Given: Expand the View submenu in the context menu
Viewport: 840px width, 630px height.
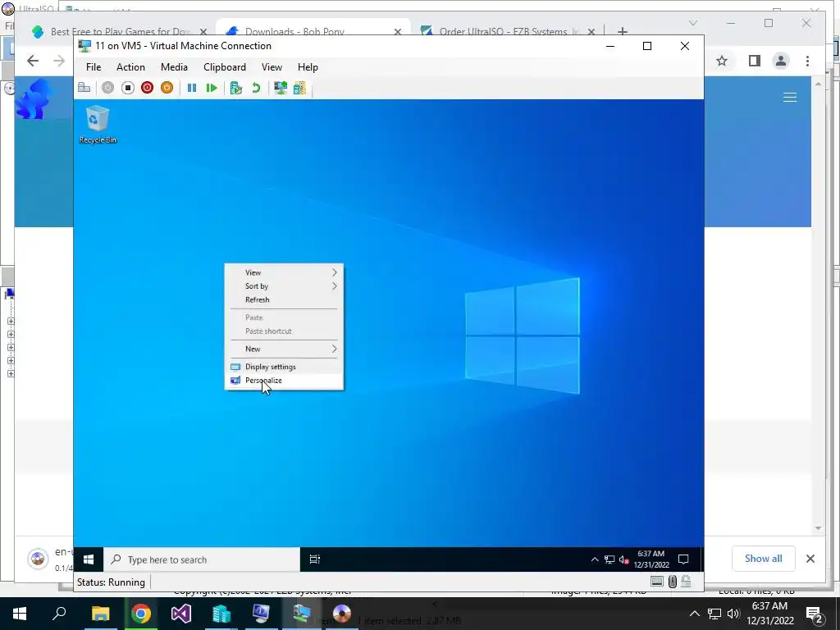Looking at the screenshot, I should (285, 272).
